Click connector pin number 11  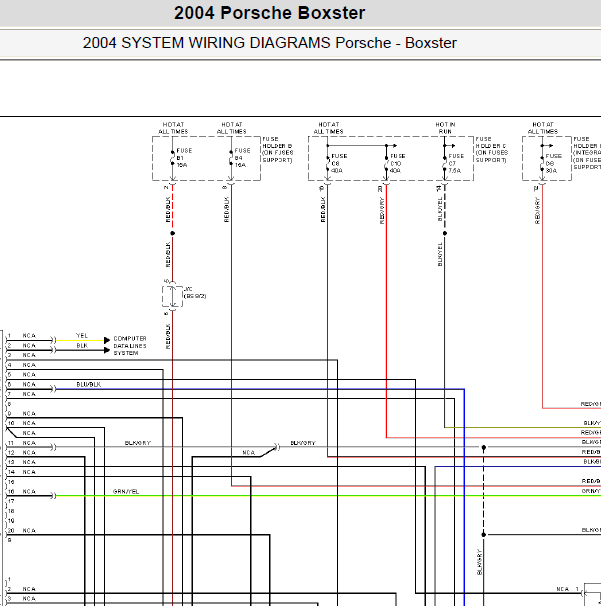pyautogui.click(x=11, y=443)
